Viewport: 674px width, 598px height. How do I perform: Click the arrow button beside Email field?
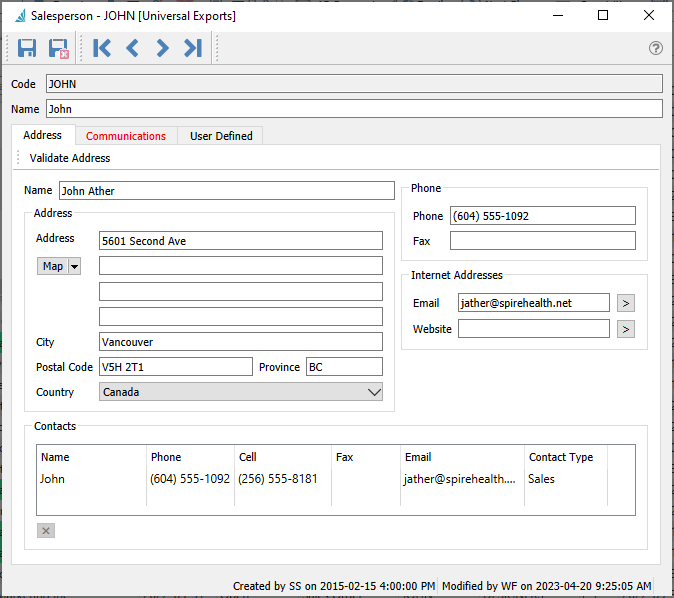[625, 303]
